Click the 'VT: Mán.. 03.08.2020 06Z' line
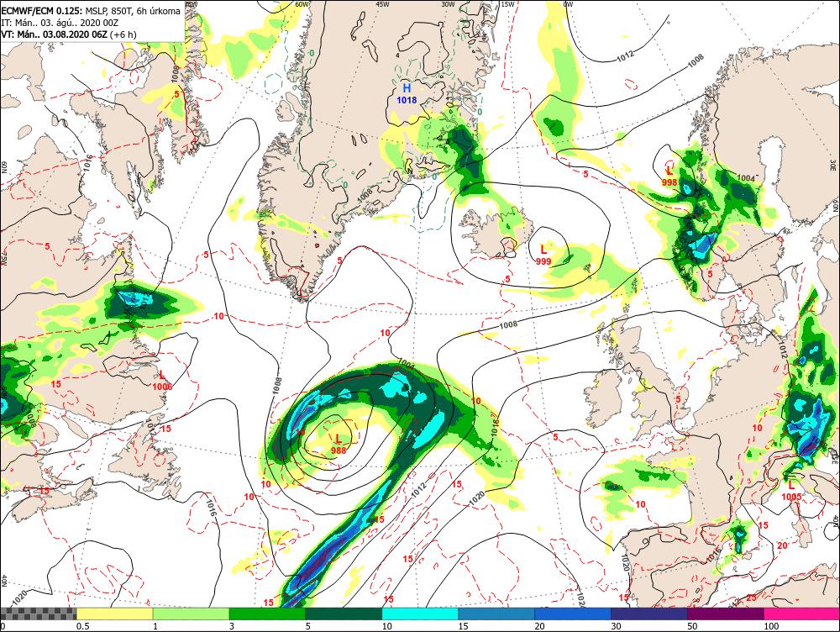This screenshot has width=840, height=632. (x=55, y=34)
